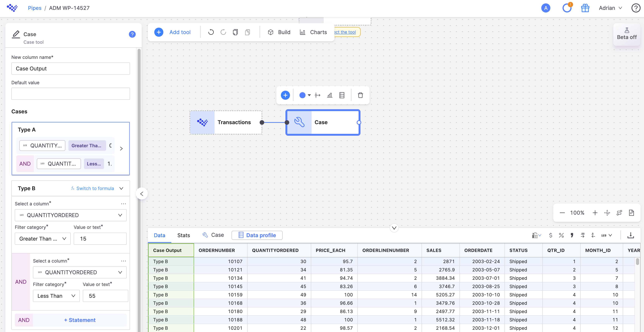Collapse the left configuration panel

click(142, 194)
